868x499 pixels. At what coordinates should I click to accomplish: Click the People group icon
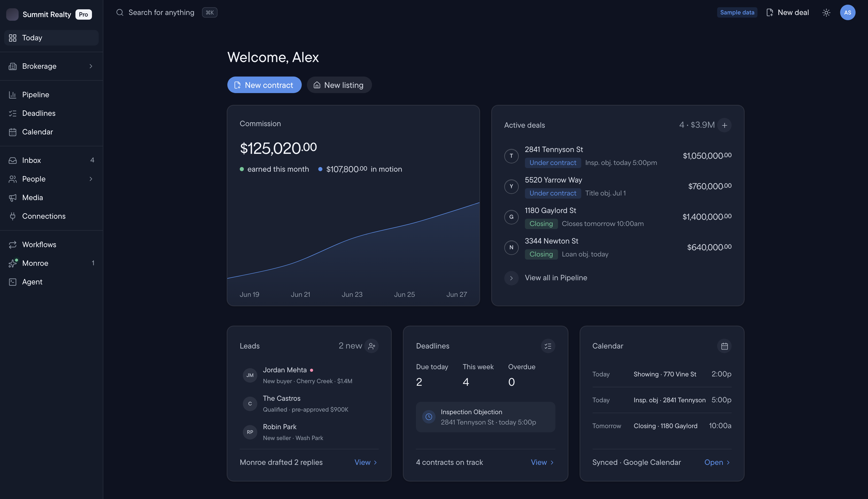coord(13,179)
